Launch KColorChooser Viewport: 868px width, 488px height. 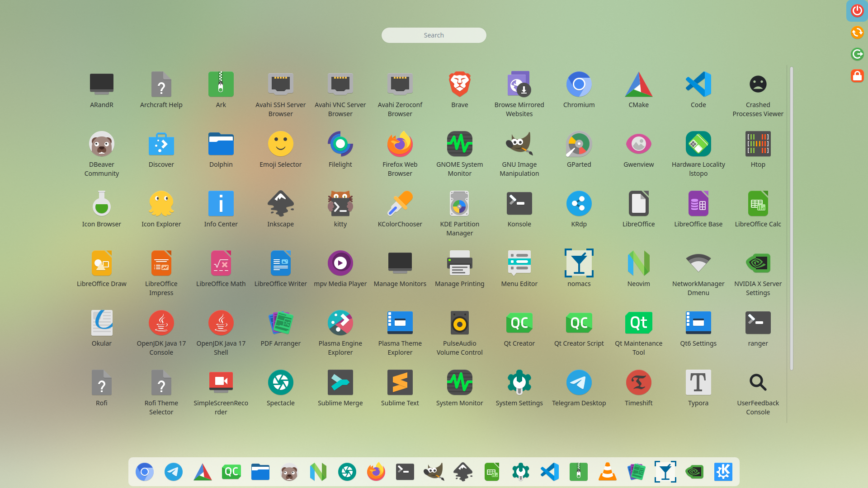(x=400, y=210)
